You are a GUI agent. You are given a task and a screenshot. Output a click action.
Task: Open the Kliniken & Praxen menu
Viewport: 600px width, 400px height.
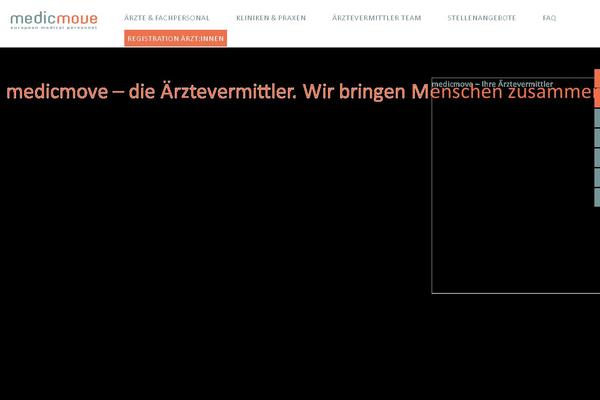point(271,18)
